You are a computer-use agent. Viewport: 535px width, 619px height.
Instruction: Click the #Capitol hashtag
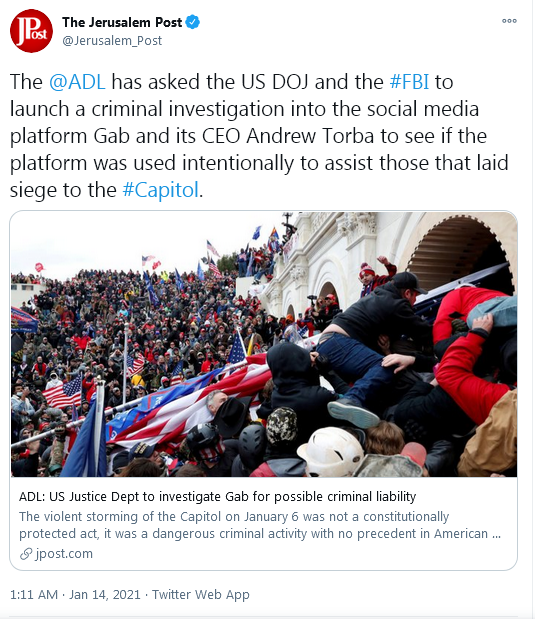(x=160, y=190)
